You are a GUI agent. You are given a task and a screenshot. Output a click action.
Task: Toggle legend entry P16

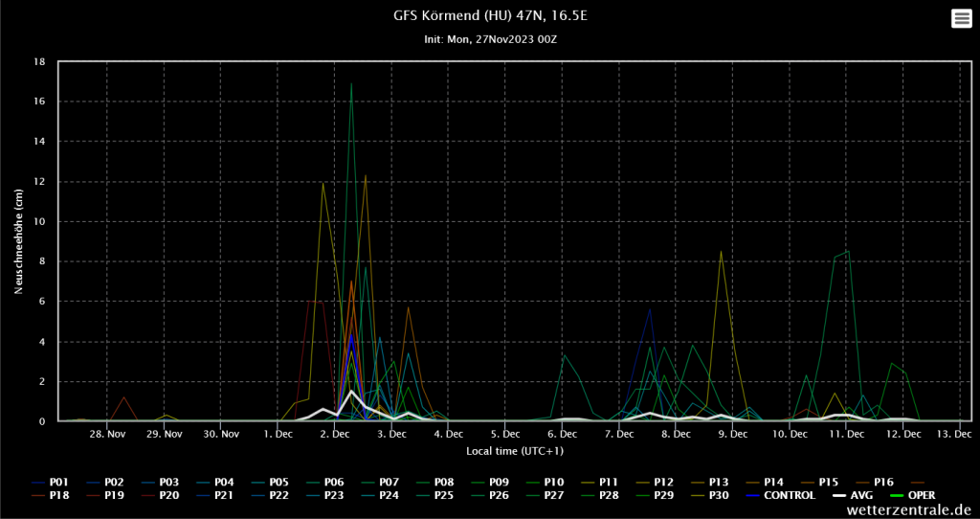click(x=884, y=482)
